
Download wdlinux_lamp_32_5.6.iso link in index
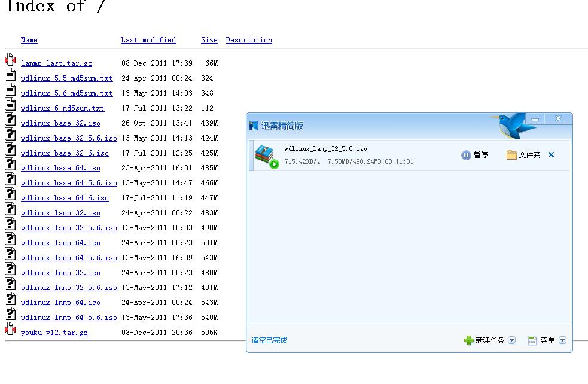point(69,228)
